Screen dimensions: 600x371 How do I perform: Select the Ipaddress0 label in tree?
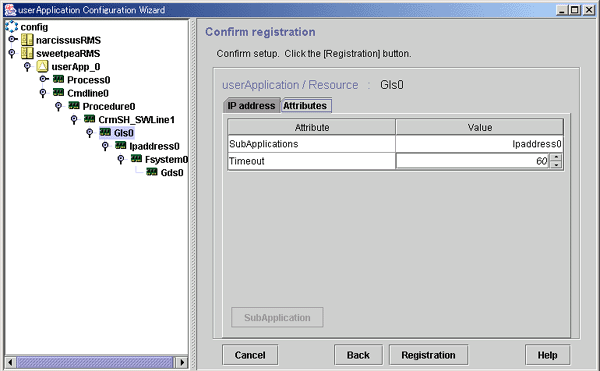pyautogui.click(x=155, y=146)
